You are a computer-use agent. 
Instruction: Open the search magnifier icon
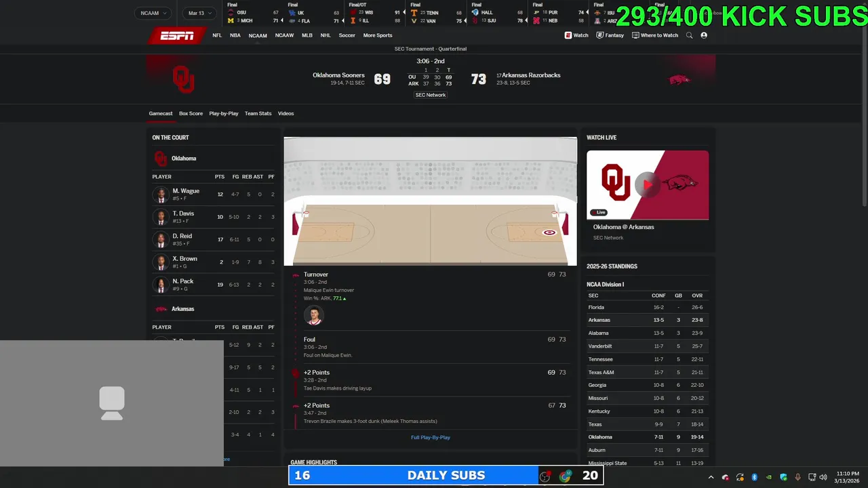point(689,35)
